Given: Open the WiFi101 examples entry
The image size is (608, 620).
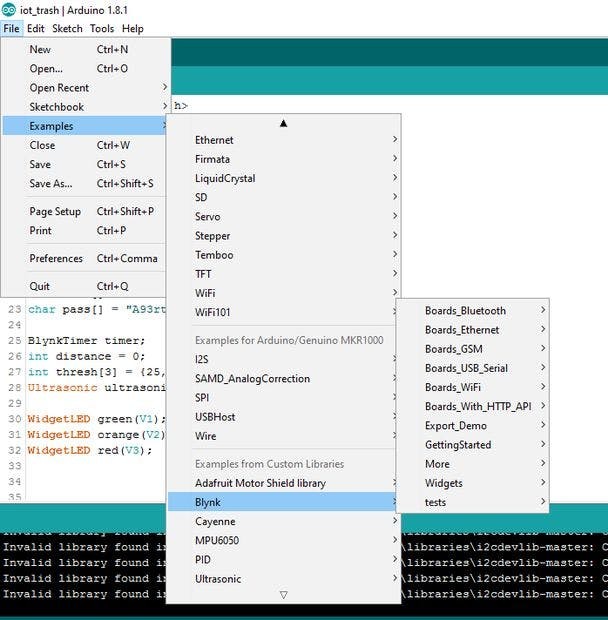Looking at the screenshot, I should 282,312.
